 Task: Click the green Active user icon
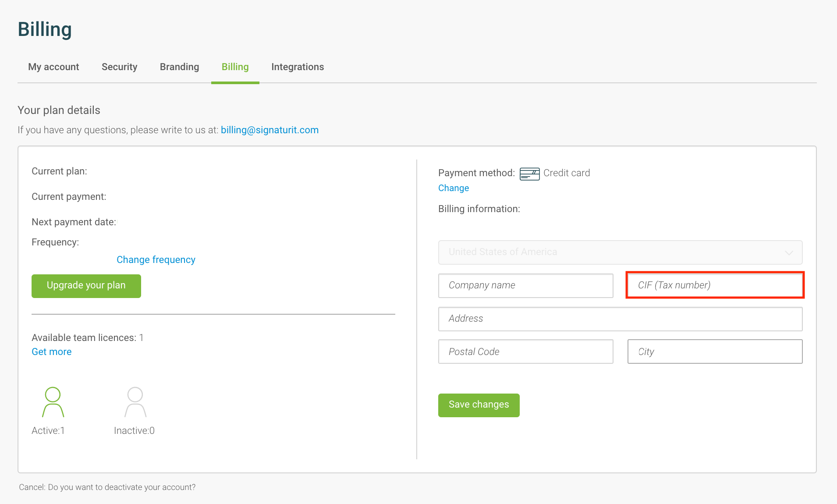click(x=53, y=402)
